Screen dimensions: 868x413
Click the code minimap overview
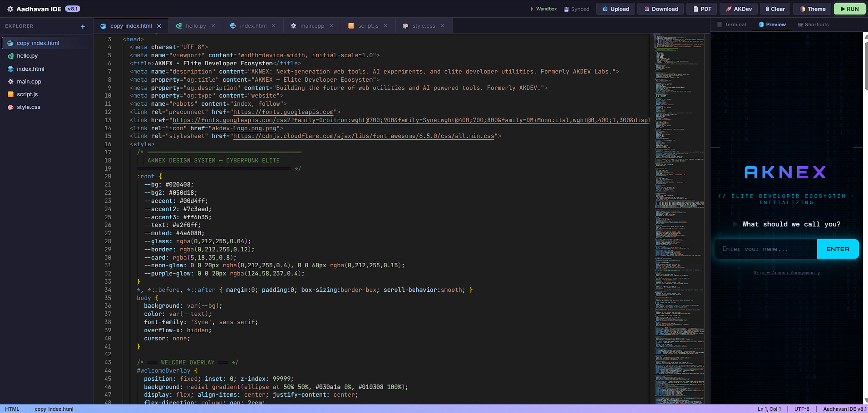tap(680, 218)
